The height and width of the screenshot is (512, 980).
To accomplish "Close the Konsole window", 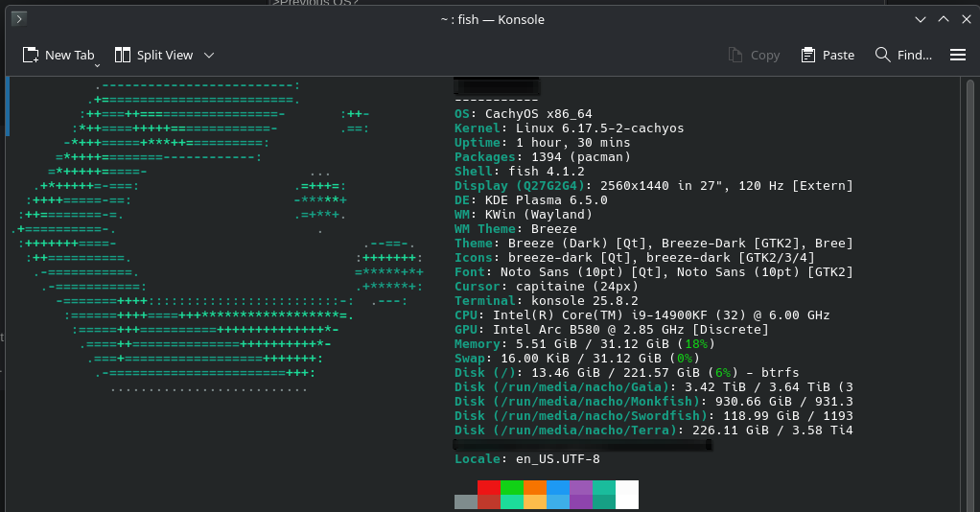I will point(967,19).
